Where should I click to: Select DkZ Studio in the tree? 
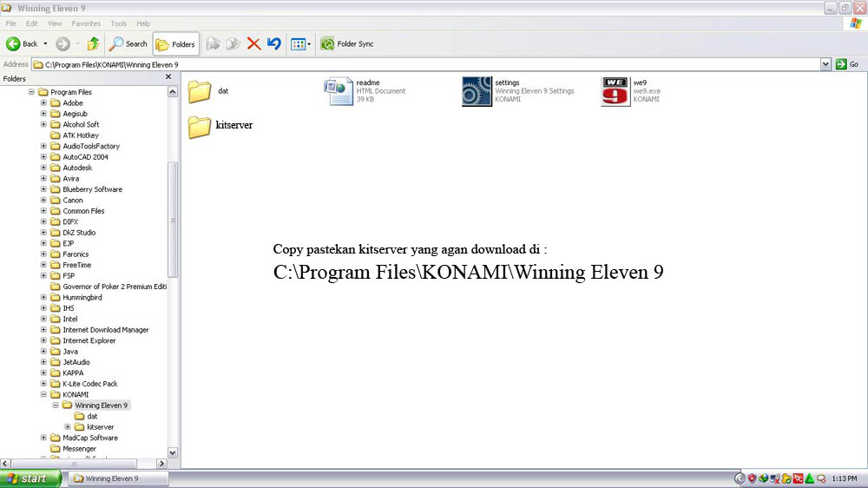79,232
